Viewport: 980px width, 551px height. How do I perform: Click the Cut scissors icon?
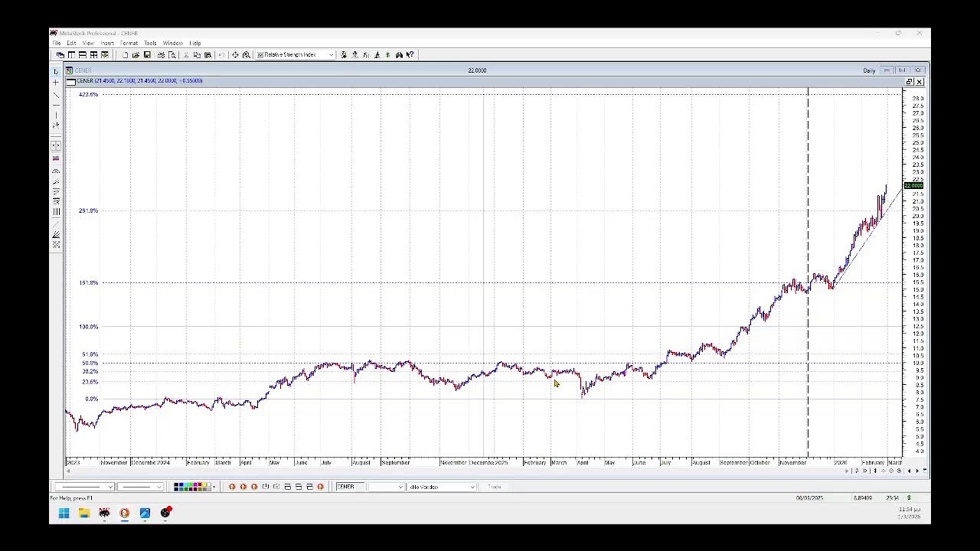click(x=185, y=55)
